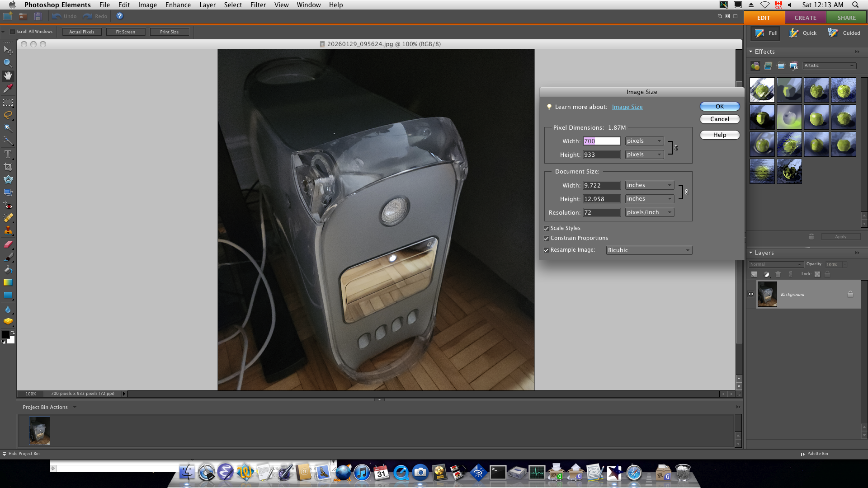This screenshot has height=488, width=868.
Task: Choose the Lasso tool
Action: tap(8, 115)
